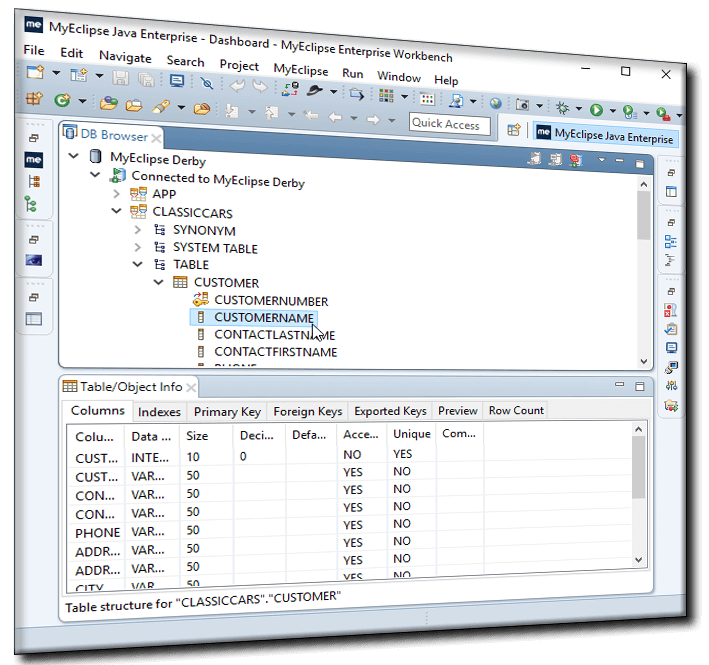
Task: Open dropdown arrow next to New wizard icon
Action: [56, 72]
